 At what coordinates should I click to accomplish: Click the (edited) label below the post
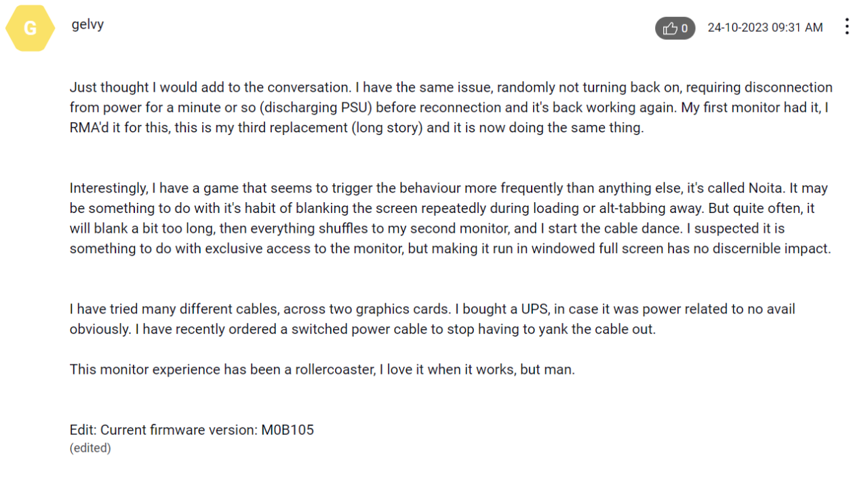pos(90,448)
